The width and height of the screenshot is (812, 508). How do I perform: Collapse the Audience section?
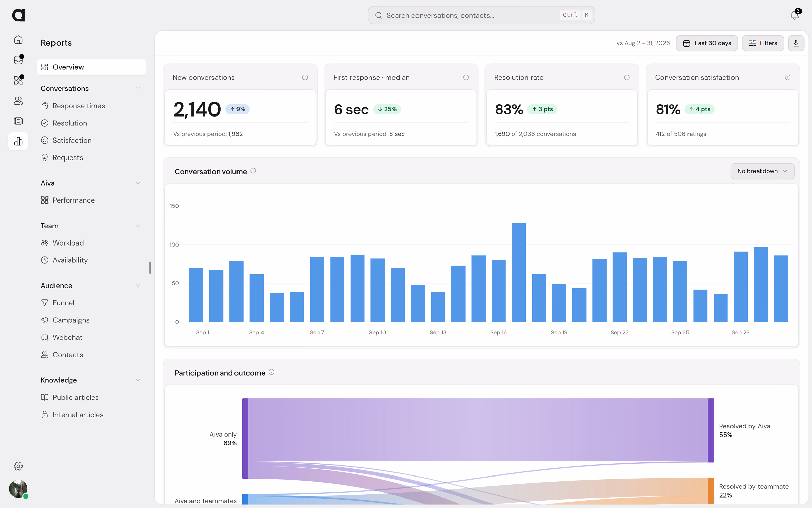[x=138, y=285]
